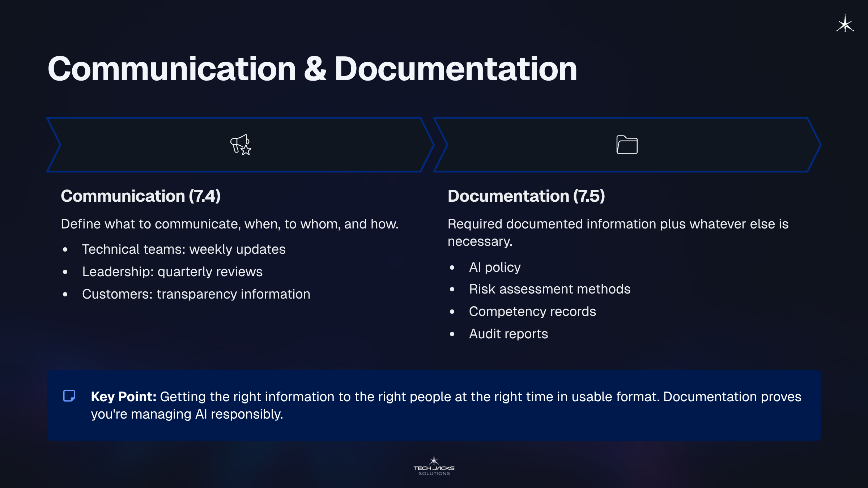Click the Documentation (7.5) heading

526,196
